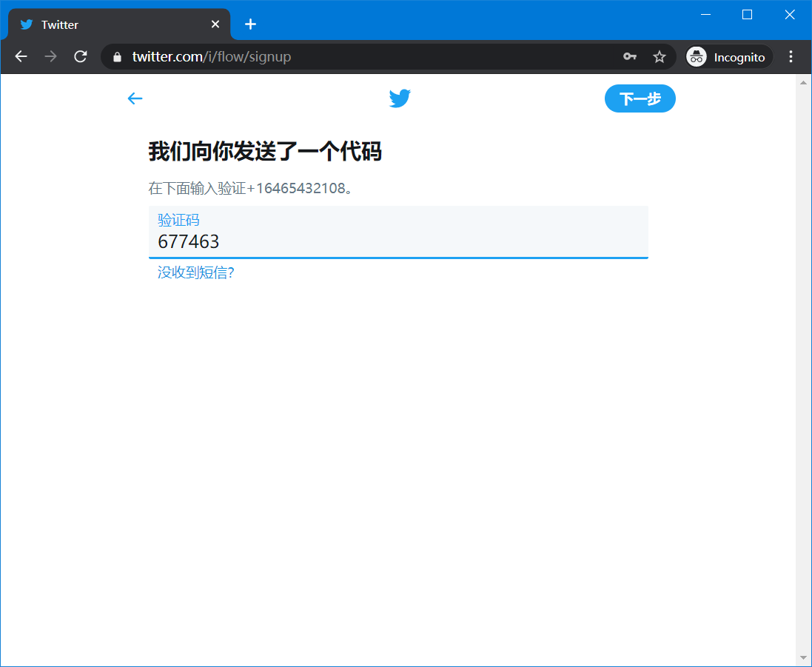812x667 pixels.
Task: Click the heading 我们向你发送了一个代码
Action: pos(265,151)
